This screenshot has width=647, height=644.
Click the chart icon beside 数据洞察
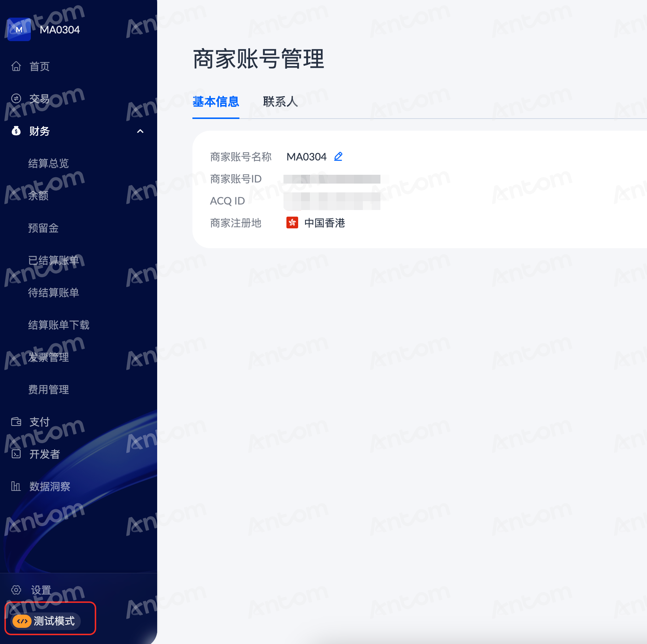point(16,486)
